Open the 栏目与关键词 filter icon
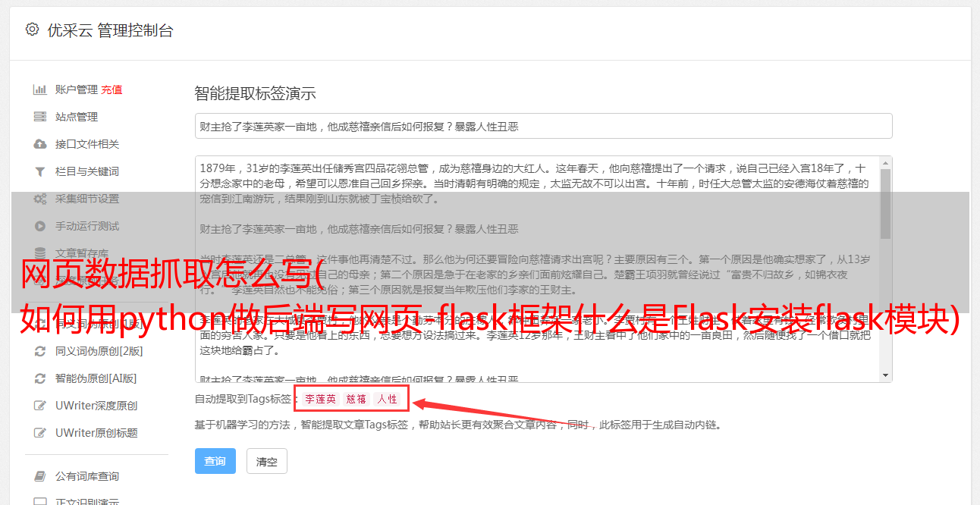 click(40, 171)
